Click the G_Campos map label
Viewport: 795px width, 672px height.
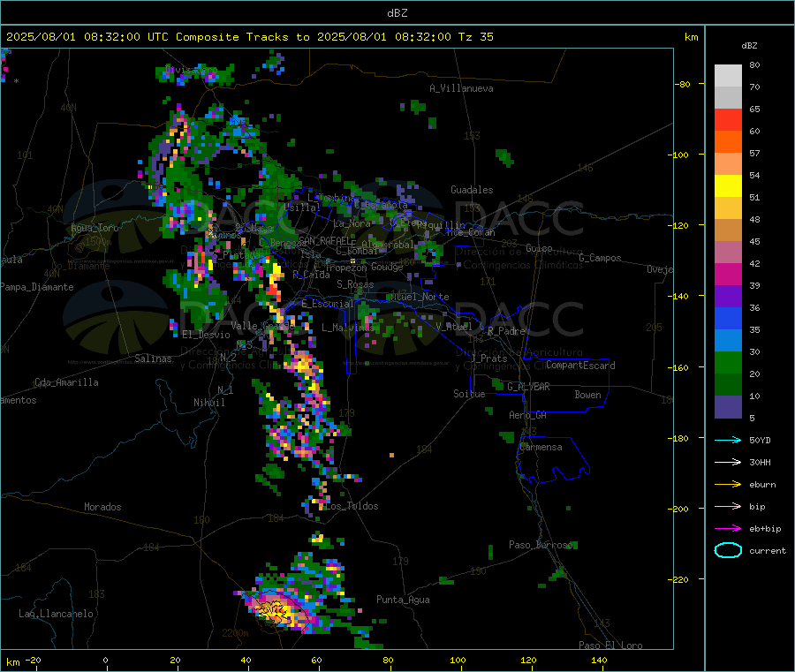601,258
